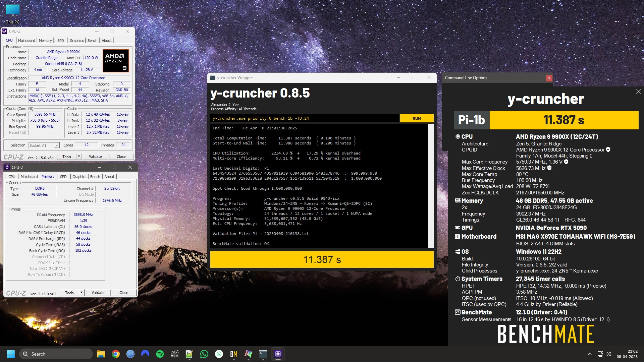Click the AMD Ryzen 9 logo in CPU-Z
The width and height of the screenshot is (644, 362).
[x=116, y=61]
